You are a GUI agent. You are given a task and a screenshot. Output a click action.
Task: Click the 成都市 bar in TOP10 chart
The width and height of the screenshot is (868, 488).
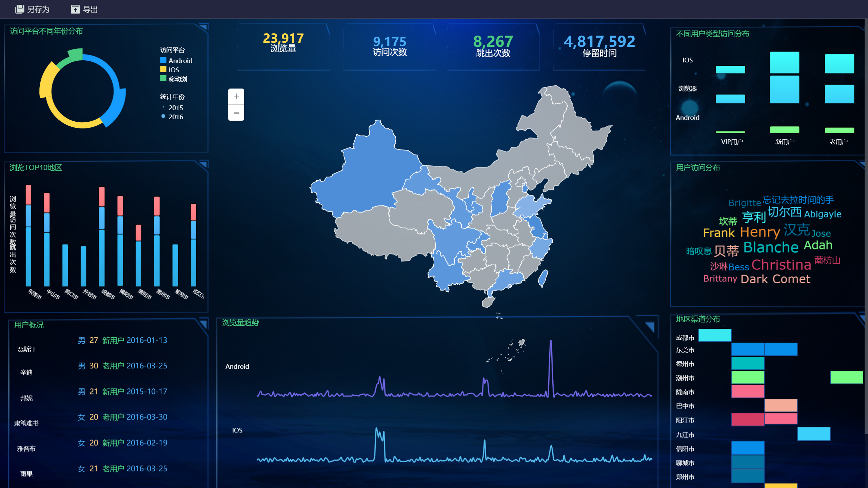pos(102,237)
